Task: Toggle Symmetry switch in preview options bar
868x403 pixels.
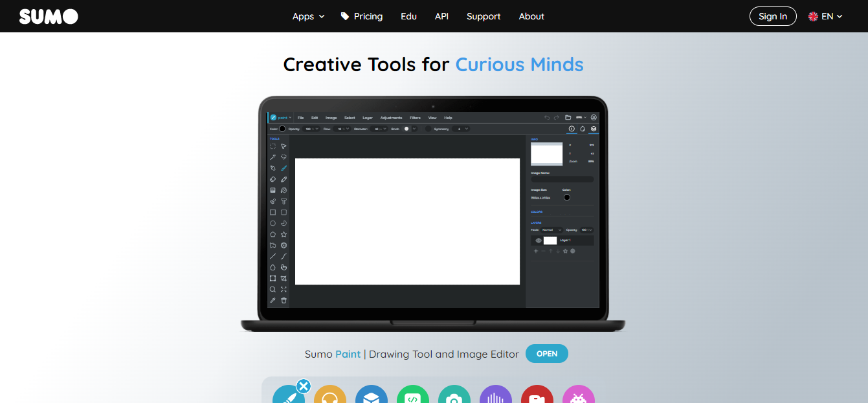Action: click(x=428, y=129)
